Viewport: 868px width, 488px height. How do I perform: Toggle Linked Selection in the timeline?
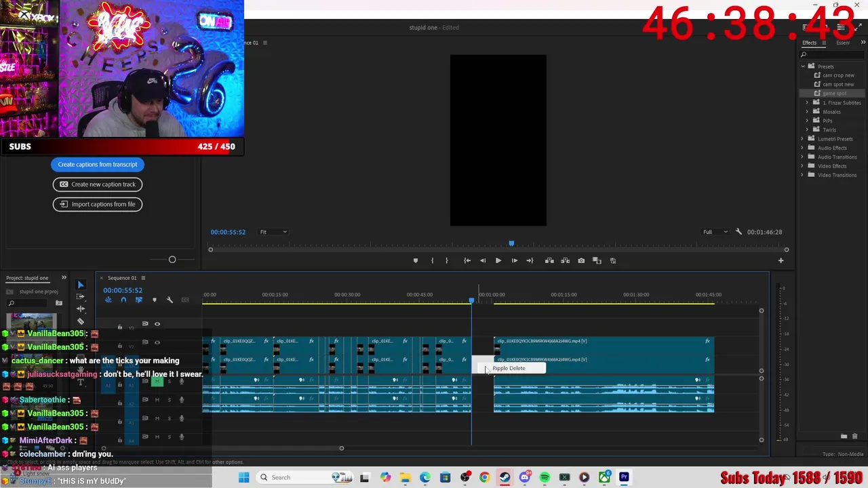pyautogui.click(x=139, y=300)
